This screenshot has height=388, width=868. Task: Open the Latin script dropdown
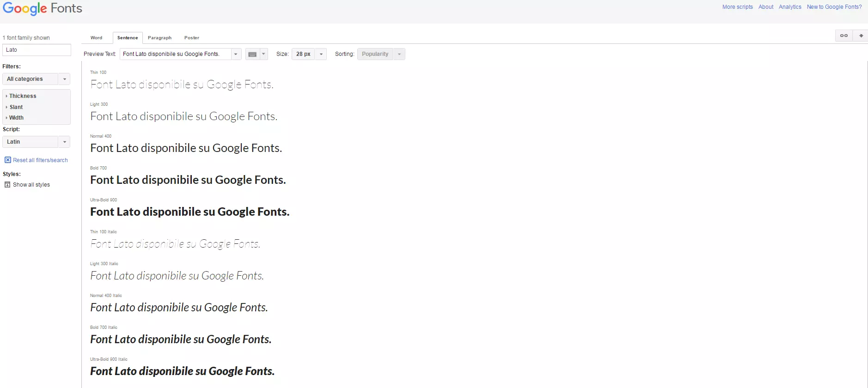pos(37,142)
